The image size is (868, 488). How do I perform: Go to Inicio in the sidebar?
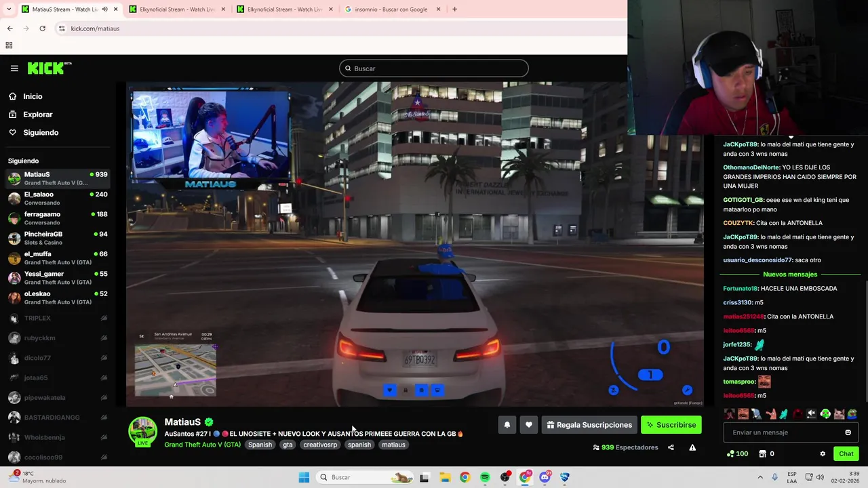coord(33,96)
